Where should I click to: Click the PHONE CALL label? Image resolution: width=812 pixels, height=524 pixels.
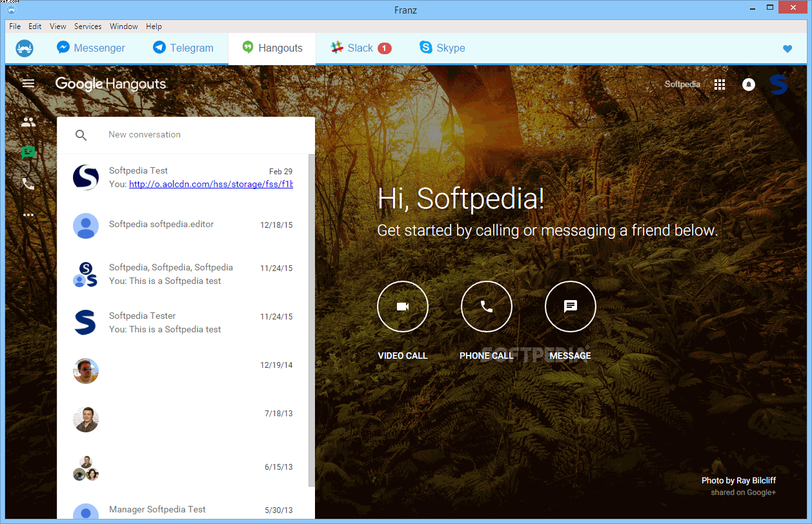[487, 356]
